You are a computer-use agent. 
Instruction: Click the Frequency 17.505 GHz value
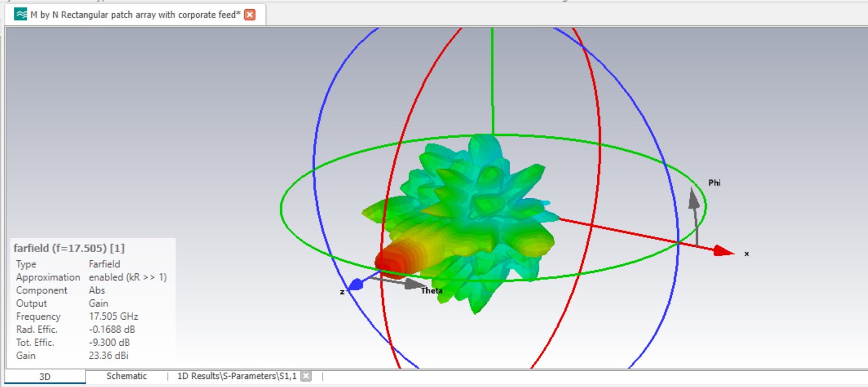click(x=113, y=316)
